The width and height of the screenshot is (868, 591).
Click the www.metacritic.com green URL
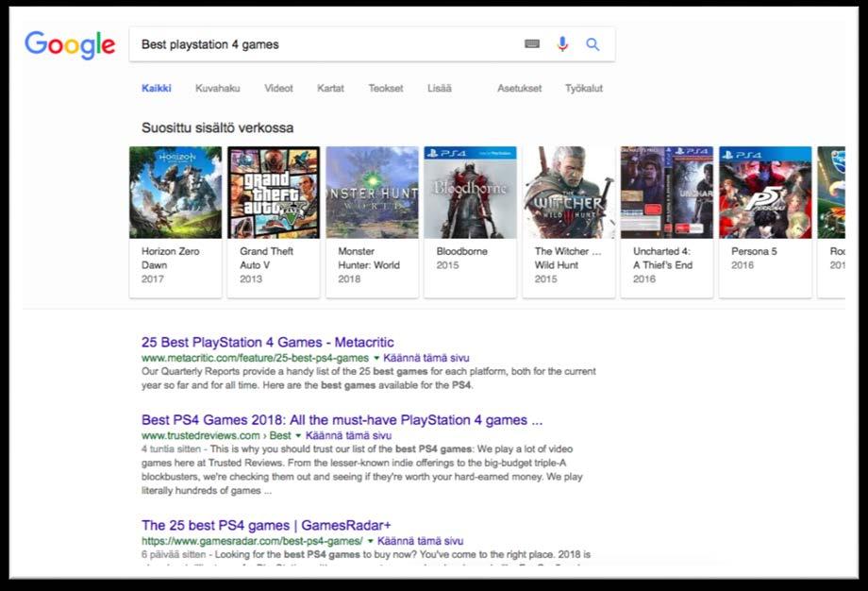[255, 358]
